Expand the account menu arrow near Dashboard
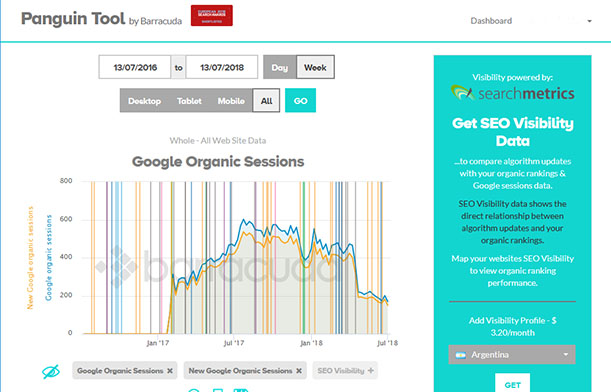The height and width of the screenshot is (392, 611). (590, 21)
